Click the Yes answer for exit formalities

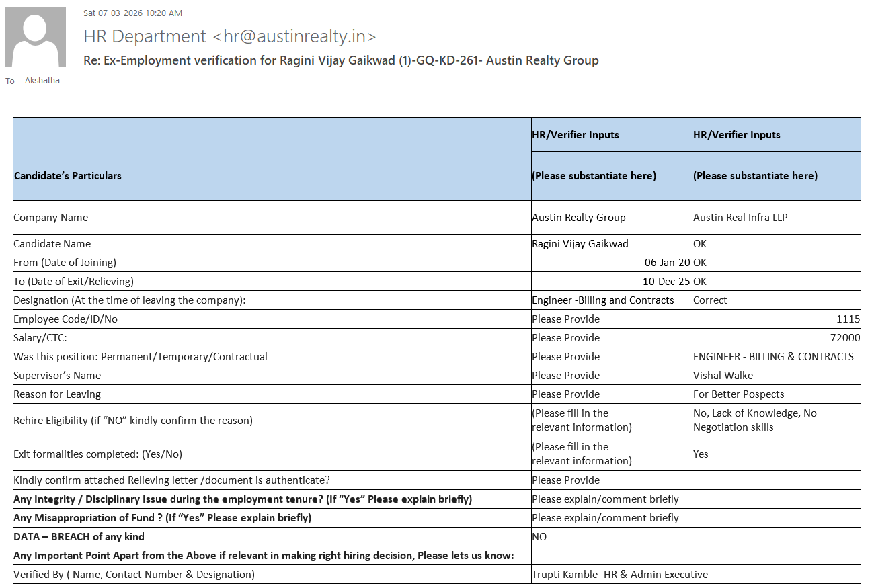point(701,454)
